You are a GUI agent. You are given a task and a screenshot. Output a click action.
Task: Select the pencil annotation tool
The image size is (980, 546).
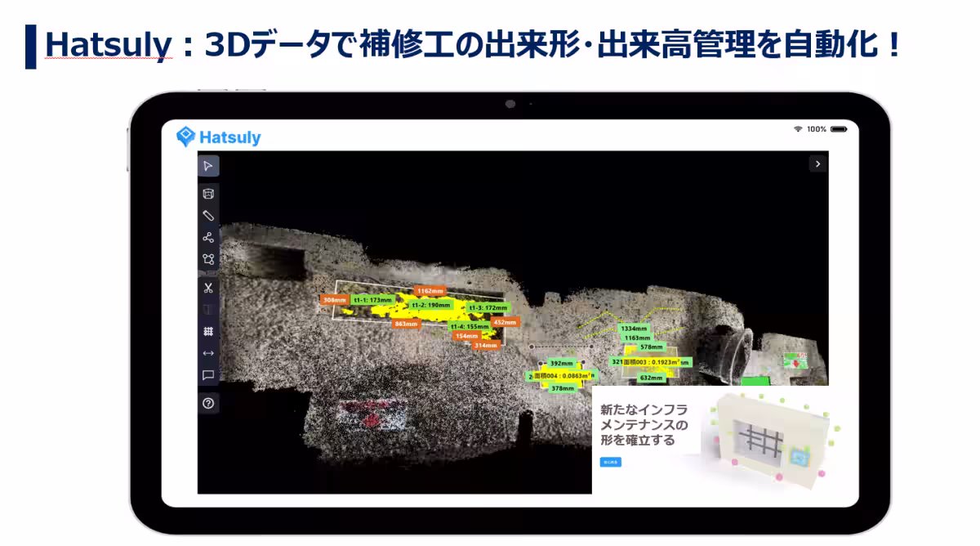pos(209,216)
